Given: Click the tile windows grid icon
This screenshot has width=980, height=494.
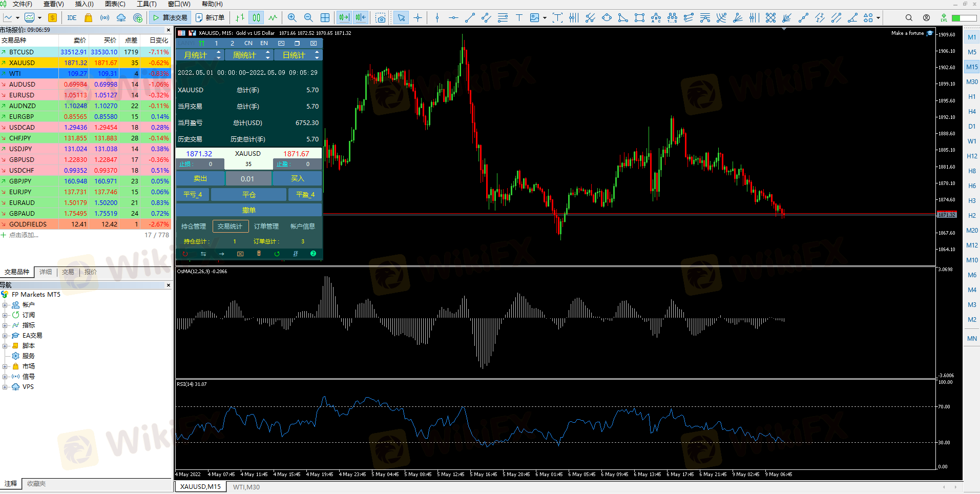Looking at the screenshot, I should pos(325,18).
